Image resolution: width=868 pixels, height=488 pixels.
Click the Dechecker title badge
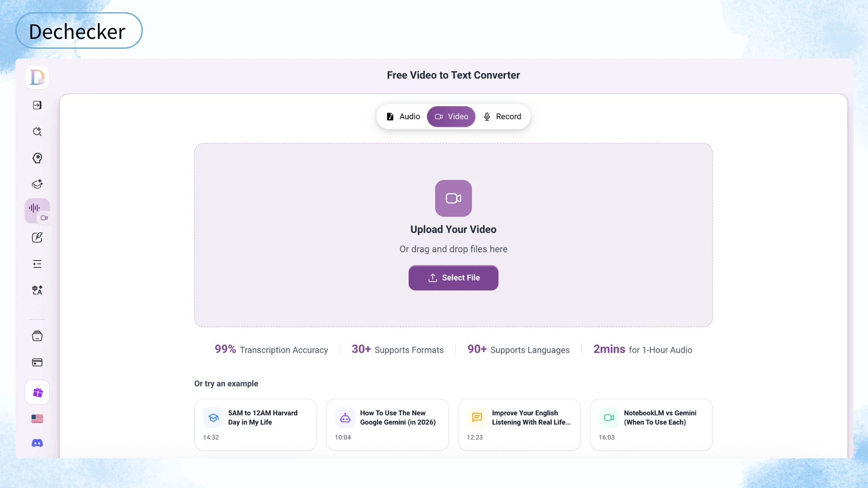click(79, 31)
